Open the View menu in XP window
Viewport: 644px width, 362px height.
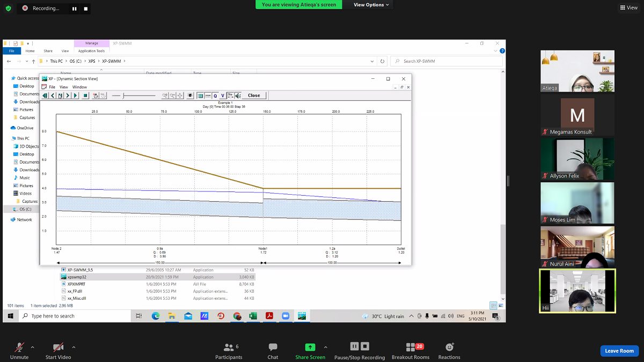click(x=63, y=87)
